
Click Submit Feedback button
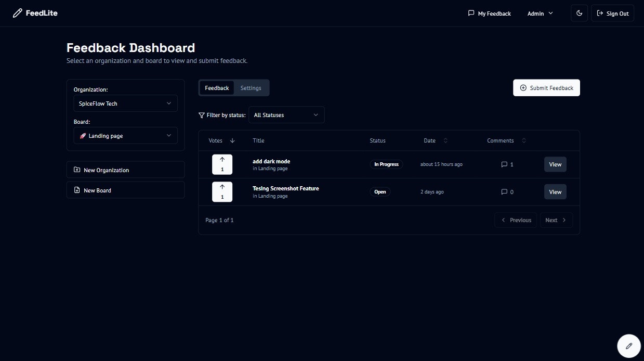[546, 88]
